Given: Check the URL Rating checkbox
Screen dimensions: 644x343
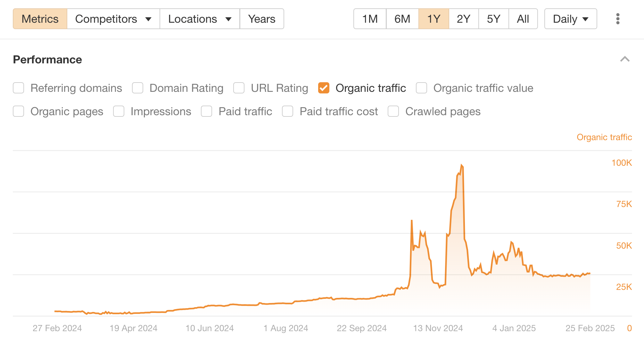Looking at the screenshot, I should click(x=239, y=88).
